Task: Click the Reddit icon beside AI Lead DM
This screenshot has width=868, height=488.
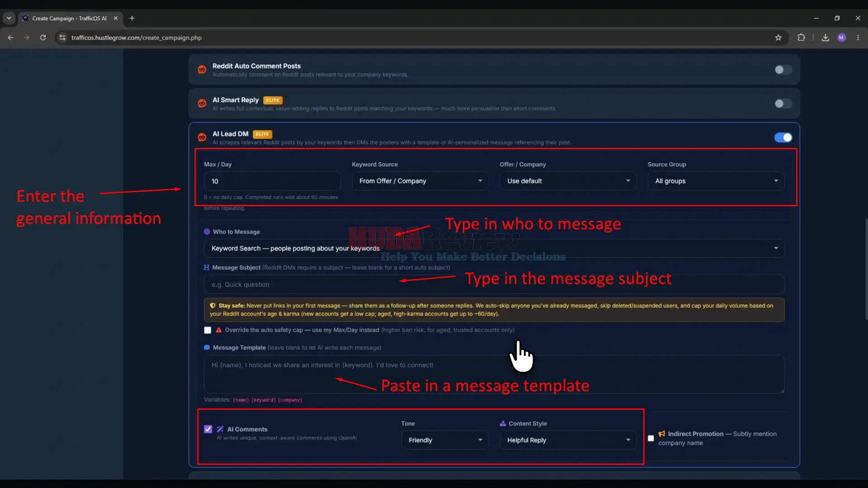Action: click(202, 137)
